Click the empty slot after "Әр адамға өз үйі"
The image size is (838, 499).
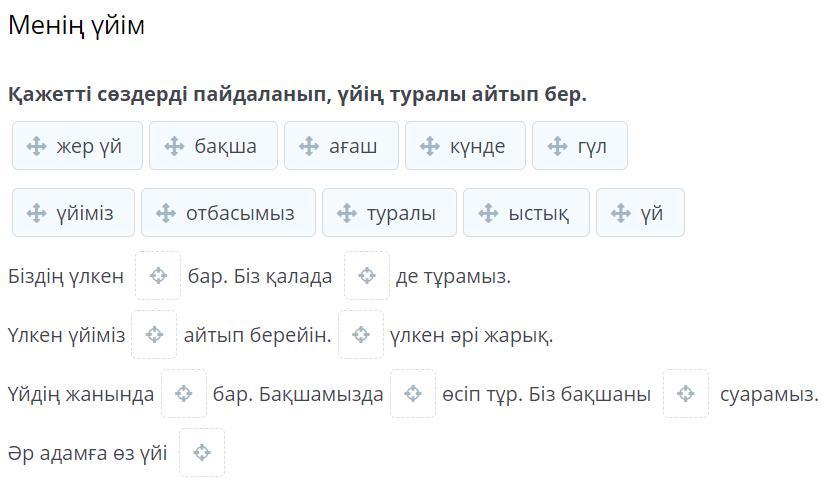pyautogui.click(x=202, y=453)
